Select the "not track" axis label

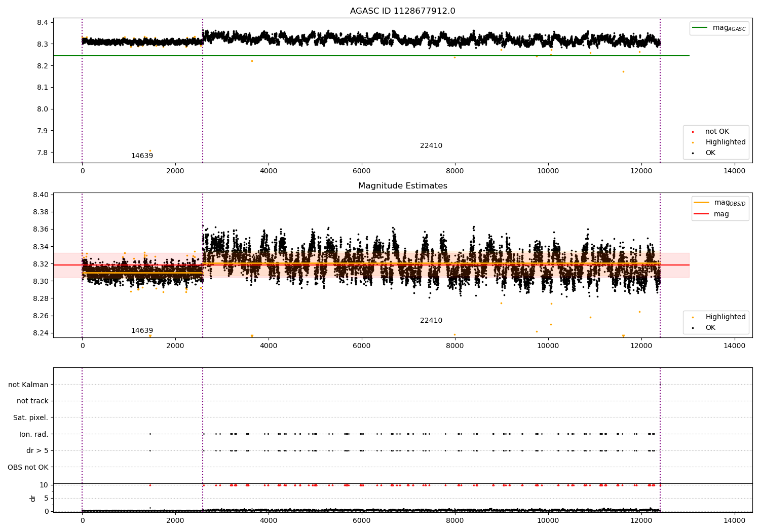coord(32,401)
